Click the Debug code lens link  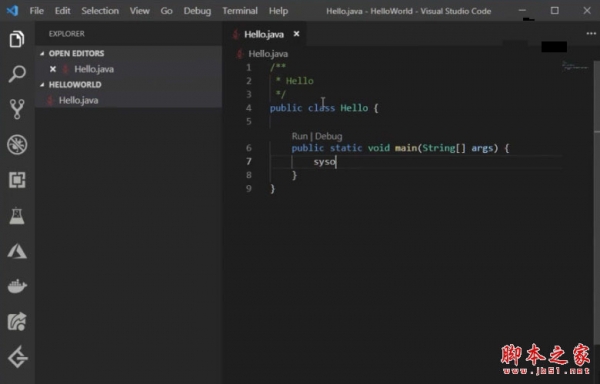pos(328,136)
